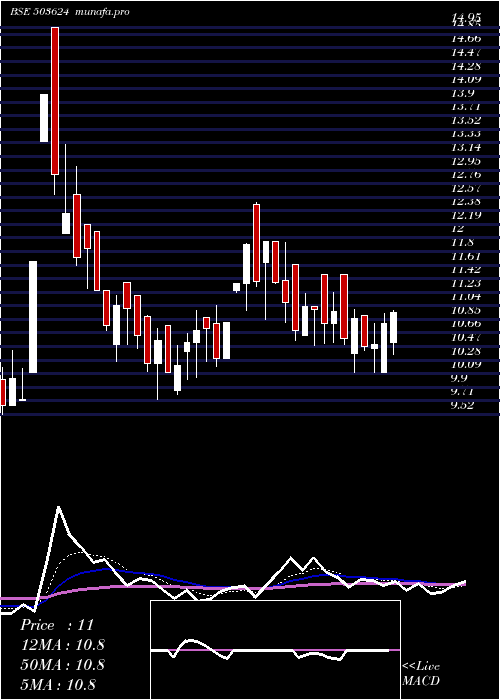Click the 5MA : 10.8 readout

pos(58,684)
